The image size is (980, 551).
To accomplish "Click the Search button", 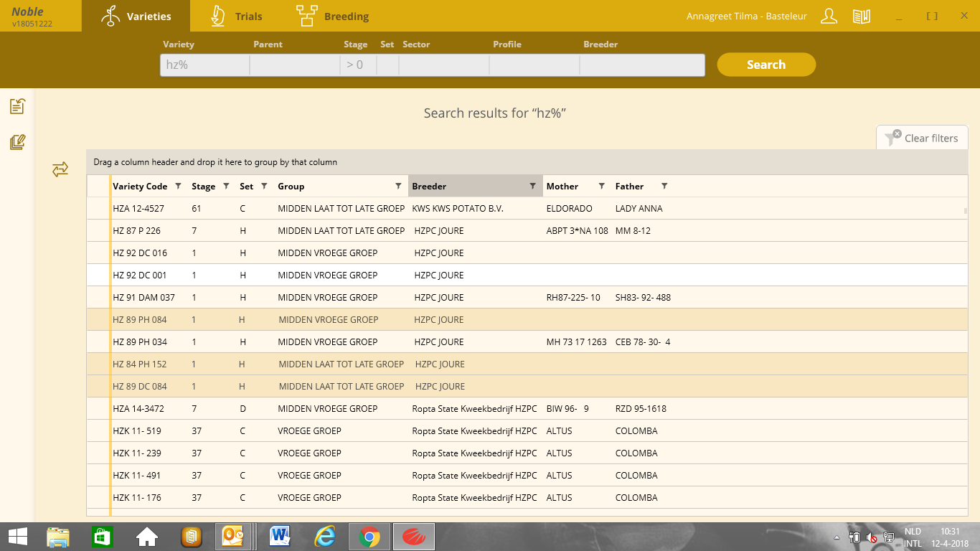I will coord(766,65).
